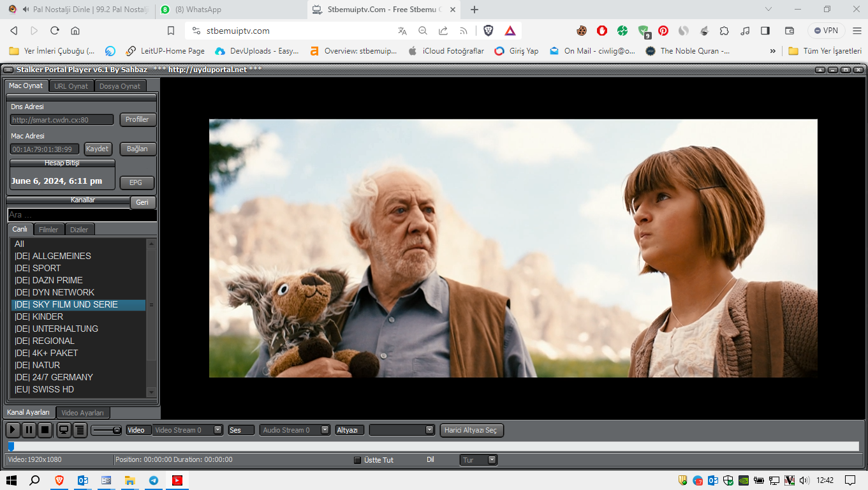868x490 pixels.
Task: Switch to the Mac Oynat tab
Action: pos(26,85)
